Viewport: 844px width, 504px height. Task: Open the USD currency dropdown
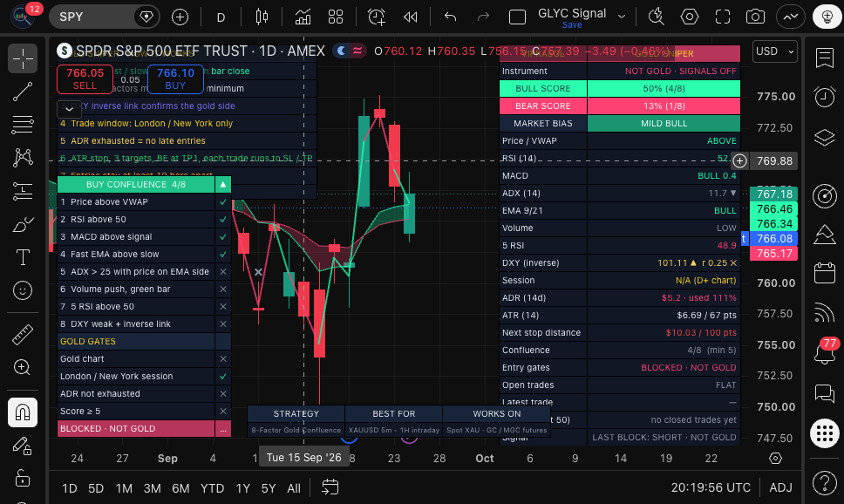[x=775, y=51]
